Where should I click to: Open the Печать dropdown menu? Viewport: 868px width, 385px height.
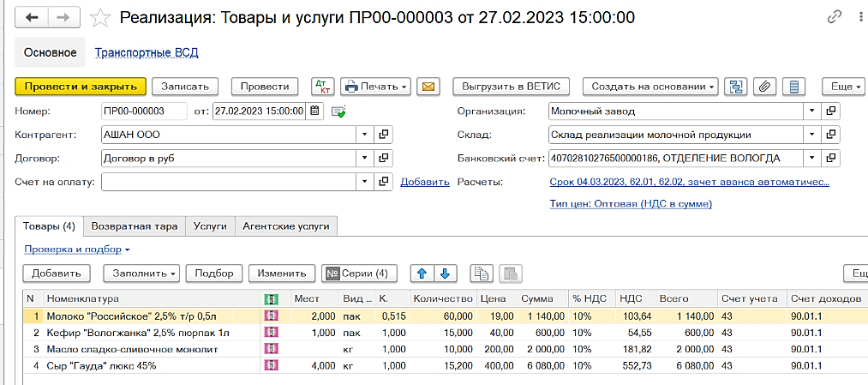375,87
